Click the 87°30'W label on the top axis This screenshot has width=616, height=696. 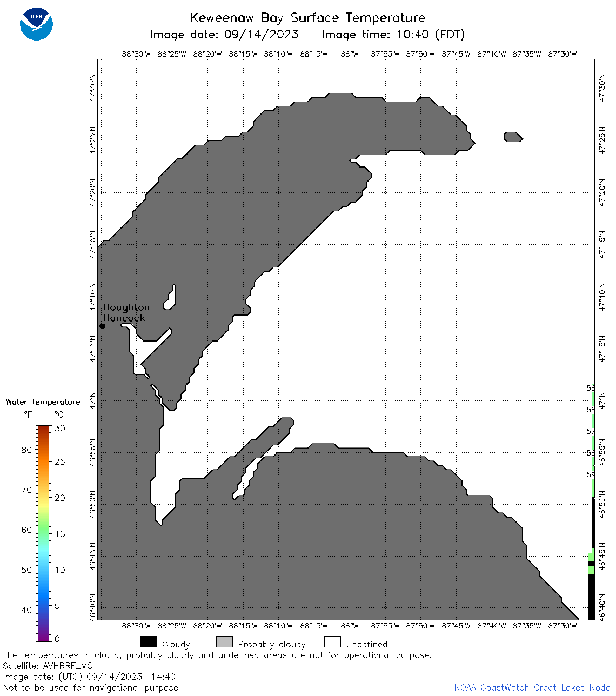[x=563, y=54]
